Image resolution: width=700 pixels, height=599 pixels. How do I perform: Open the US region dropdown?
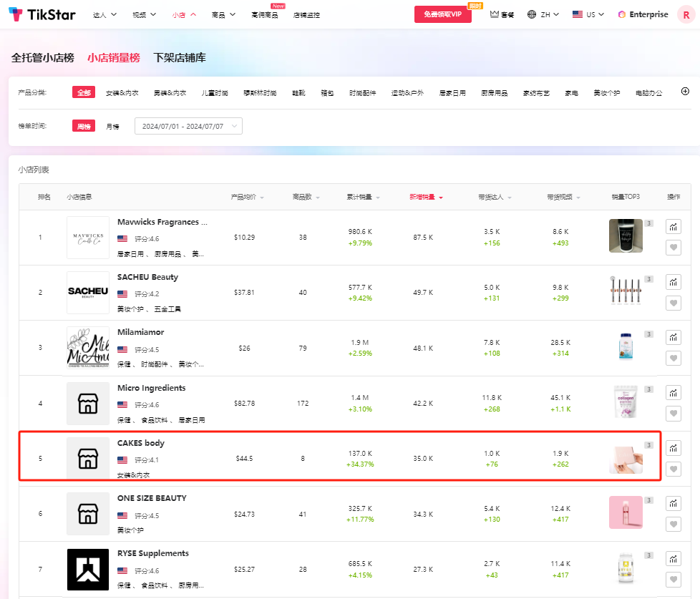click(x=588, y=15)
